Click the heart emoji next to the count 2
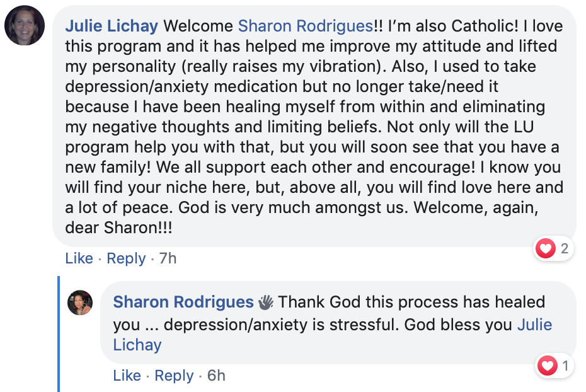 click(544, 249)
